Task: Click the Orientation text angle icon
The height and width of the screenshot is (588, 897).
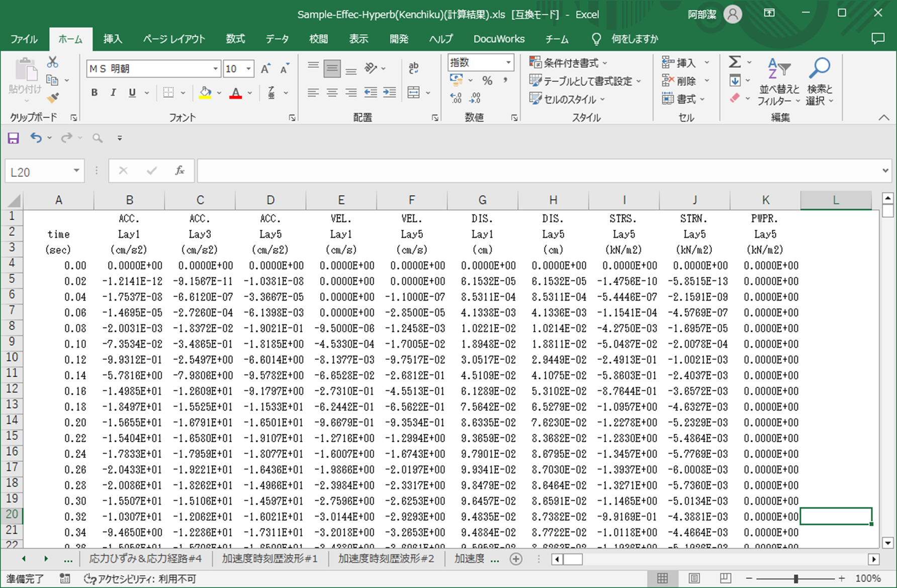Action: pos(371,68)
